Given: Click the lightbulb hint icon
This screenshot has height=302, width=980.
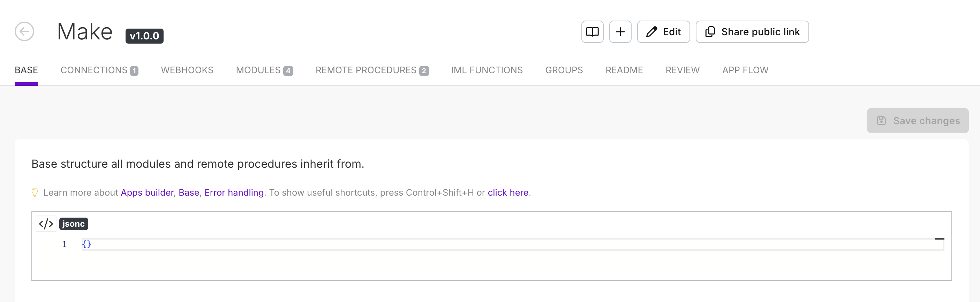Looking at the screenshot, I should click(35, 192).
